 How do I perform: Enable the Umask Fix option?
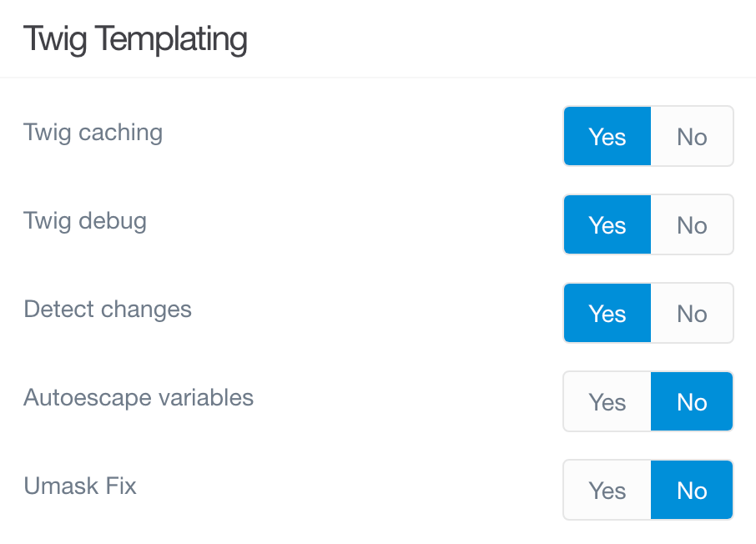[x=607, y=490]
